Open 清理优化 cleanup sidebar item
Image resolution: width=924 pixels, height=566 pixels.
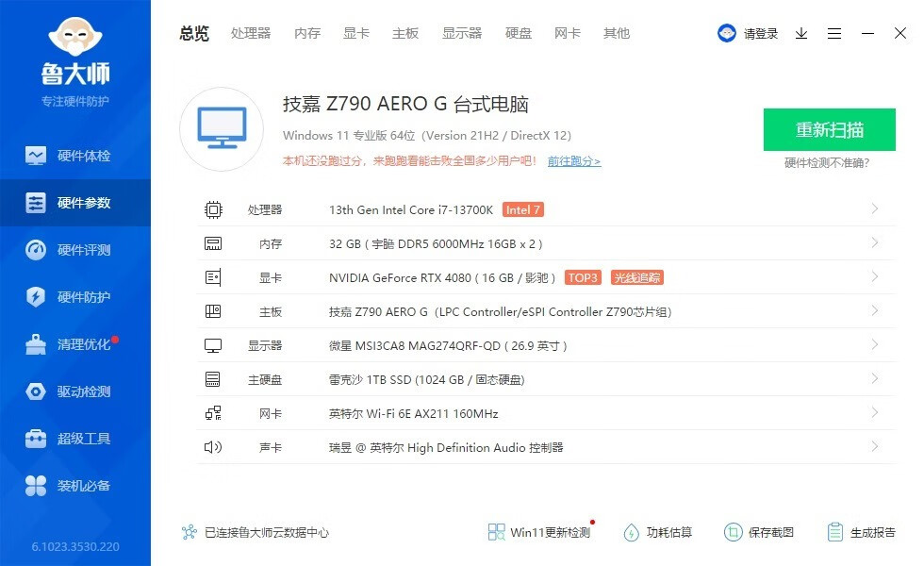click(x=75, y=344)
